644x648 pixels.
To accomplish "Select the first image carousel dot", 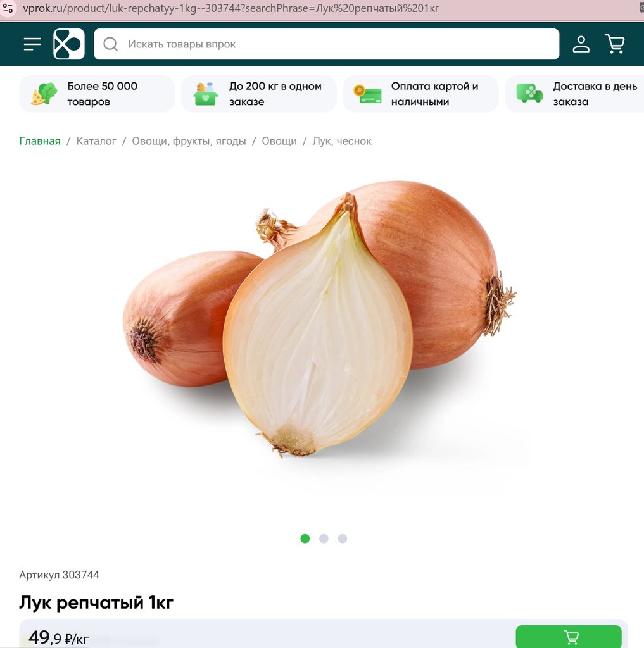I will pyautogui.click(x=305, y=539).
